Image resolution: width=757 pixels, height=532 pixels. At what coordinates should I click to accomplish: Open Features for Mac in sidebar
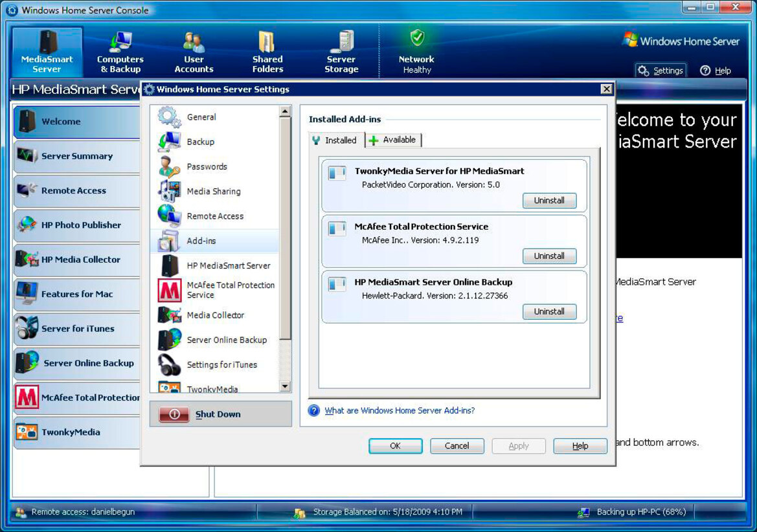[x=77, y=294]
